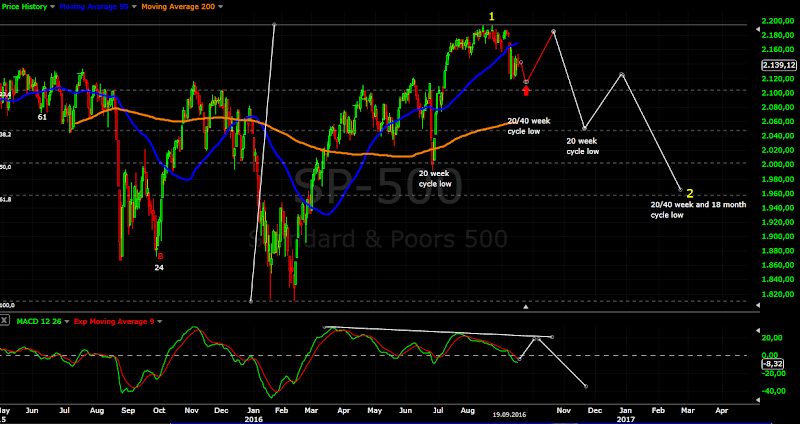The height and width of the screenshot is (424, 800).
Task: Click the 2.000,00 price axis label
Action: [x=779, y=165]
